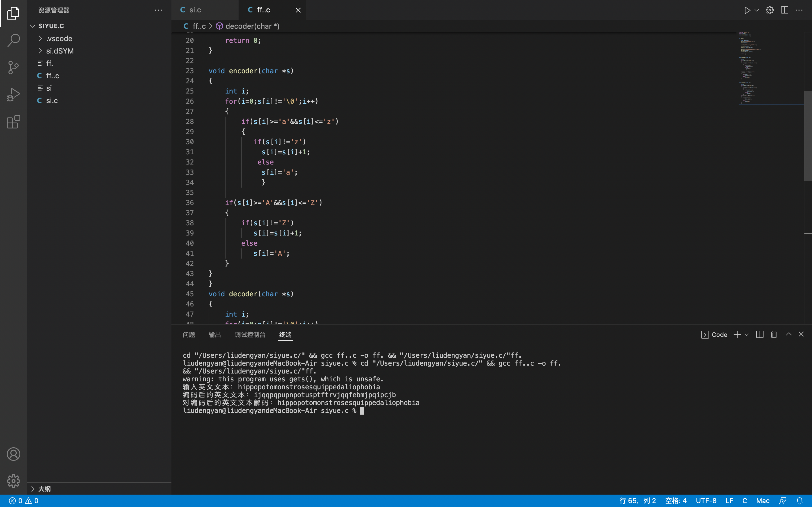Open the Run and Debug view
This screenshot has width=812, height=507.
tap(14, 95)
